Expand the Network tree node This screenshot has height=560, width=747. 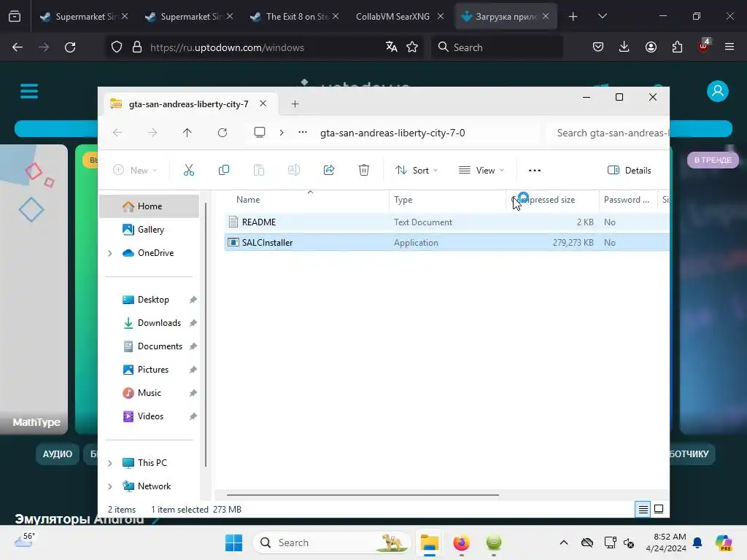(x=110, y=486)
